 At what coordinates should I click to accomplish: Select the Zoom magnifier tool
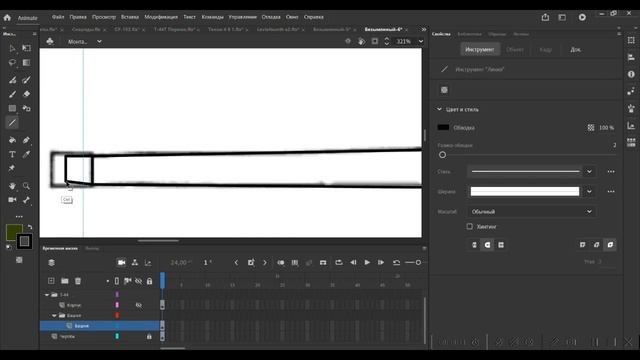click(27, 186)
